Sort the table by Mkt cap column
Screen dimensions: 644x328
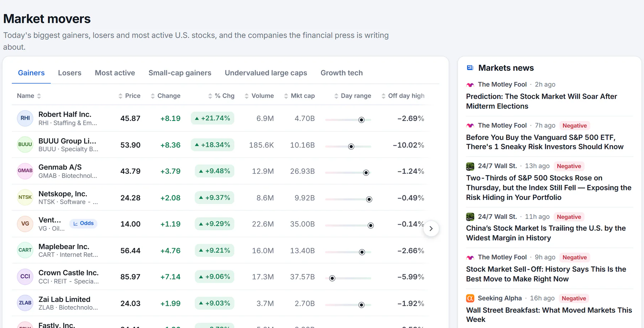pyautogui.click(x=299, y=96)
